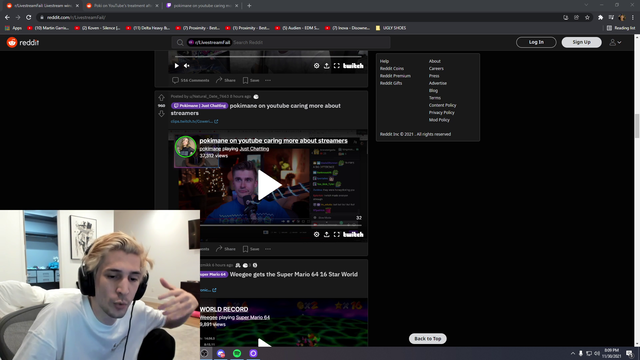Play the pokimane clip with large play button

pos(269,185)
